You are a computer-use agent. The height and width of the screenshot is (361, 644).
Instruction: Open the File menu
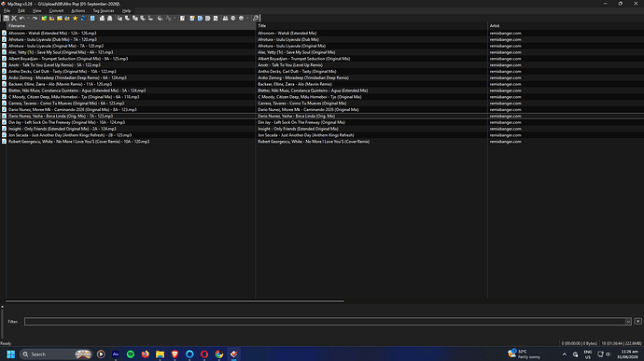7,10
